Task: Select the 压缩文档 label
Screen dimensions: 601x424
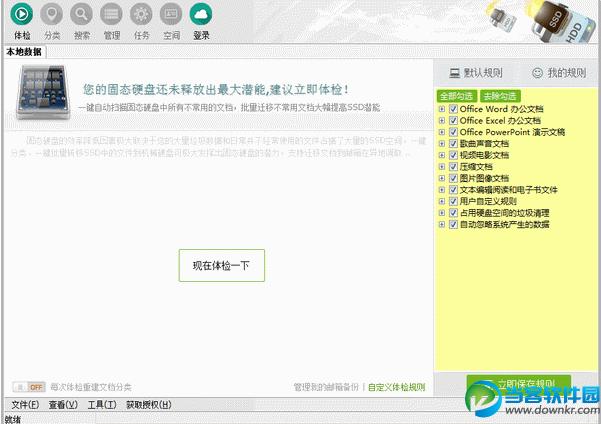Action: click(x=476, y=166)
